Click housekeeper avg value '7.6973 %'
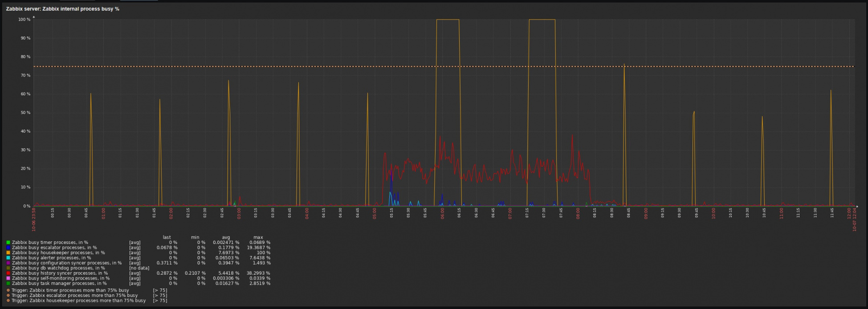Screen dimensions: 868x309 [x=229, y=253]
